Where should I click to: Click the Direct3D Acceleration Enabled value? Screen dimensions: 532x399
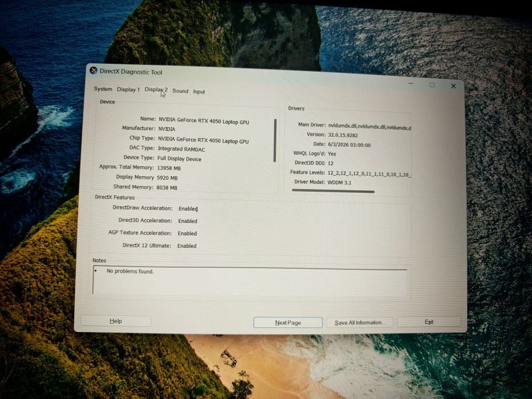(x=188, y=221)
